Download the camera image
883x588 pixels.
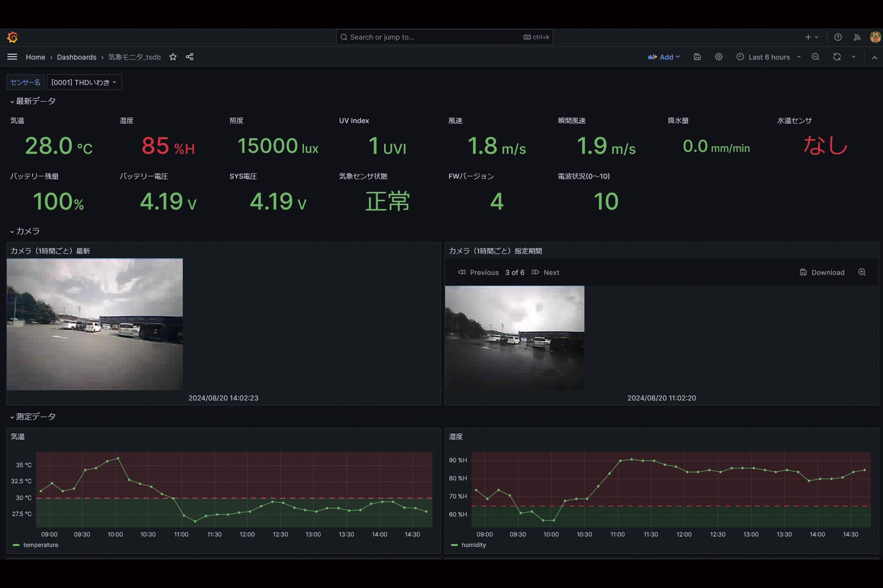tap(822, 273)
